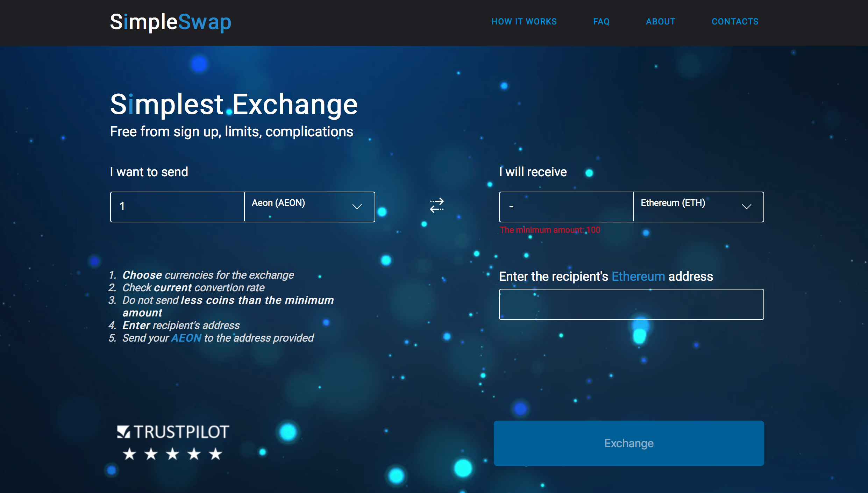The image size is (868, 493).
Task: Click the receive amount field
Action: click(566, 207)
